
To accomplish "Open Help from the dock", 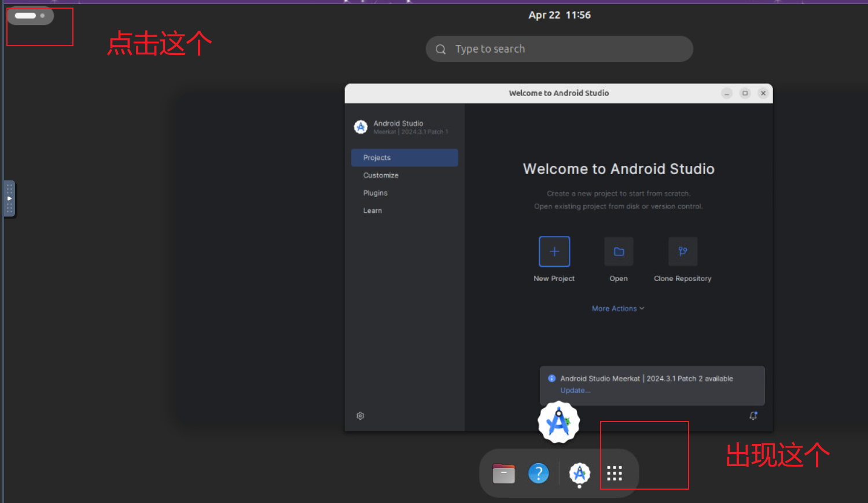I will coord(539,474).
